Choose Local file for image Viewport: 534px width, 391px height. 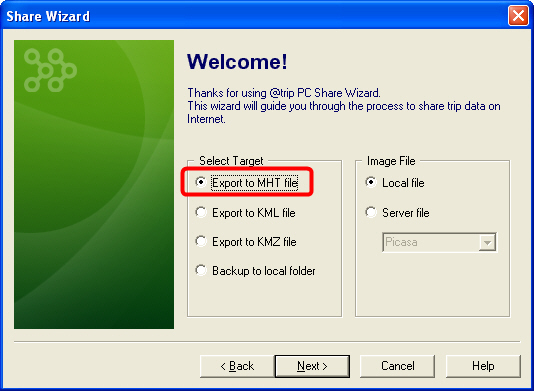click(x=395, y=183)
